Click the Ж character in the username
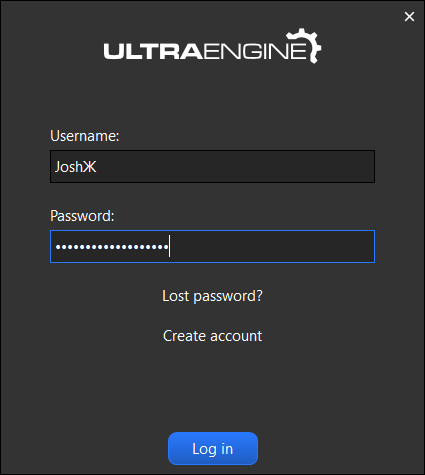Image resolution: width=425 pixels, height=475 pixels. click(90, 167)
